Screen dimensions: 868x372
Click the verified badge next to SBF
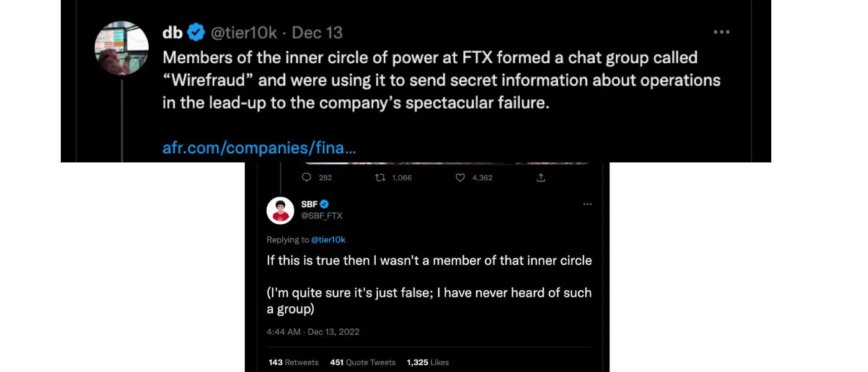coord(324,204)
